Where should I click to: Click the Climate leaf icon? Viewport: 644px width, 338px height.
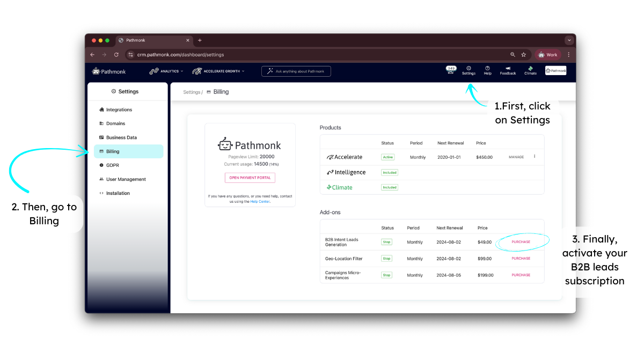530,71
